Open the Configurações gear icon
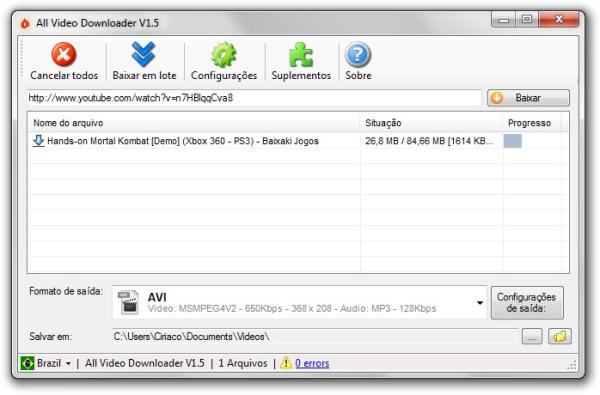600x395 pixels. (x=224, y=54)
